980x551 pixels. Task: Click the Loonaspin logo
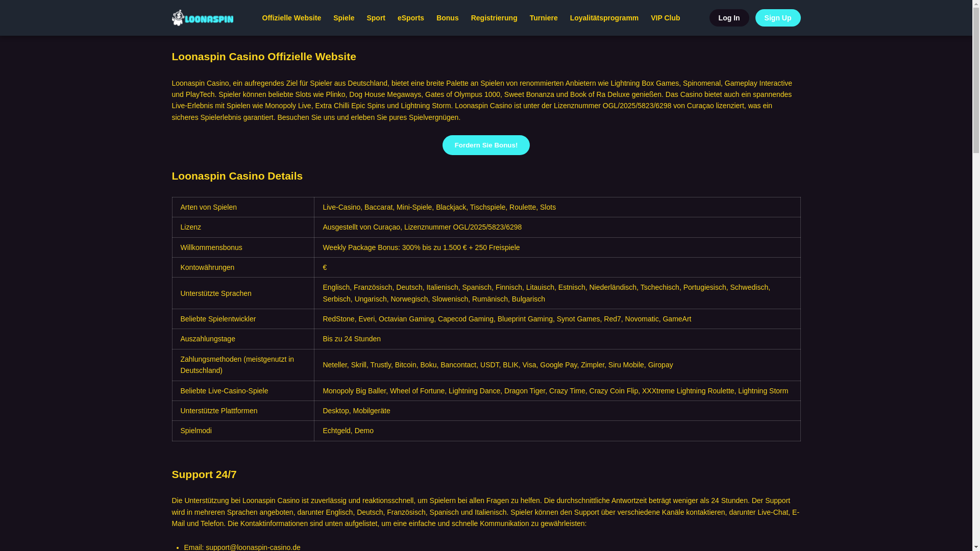coord(202,18)
